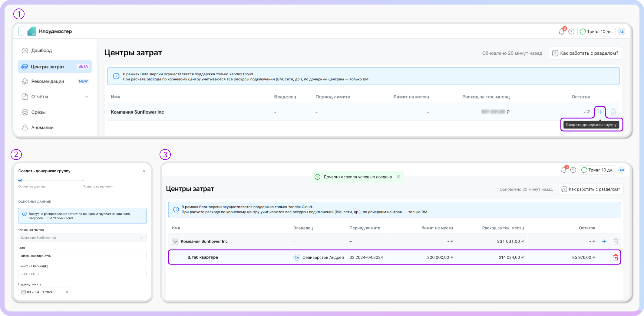Click the Триал 10 дн. button

(596, 32)
